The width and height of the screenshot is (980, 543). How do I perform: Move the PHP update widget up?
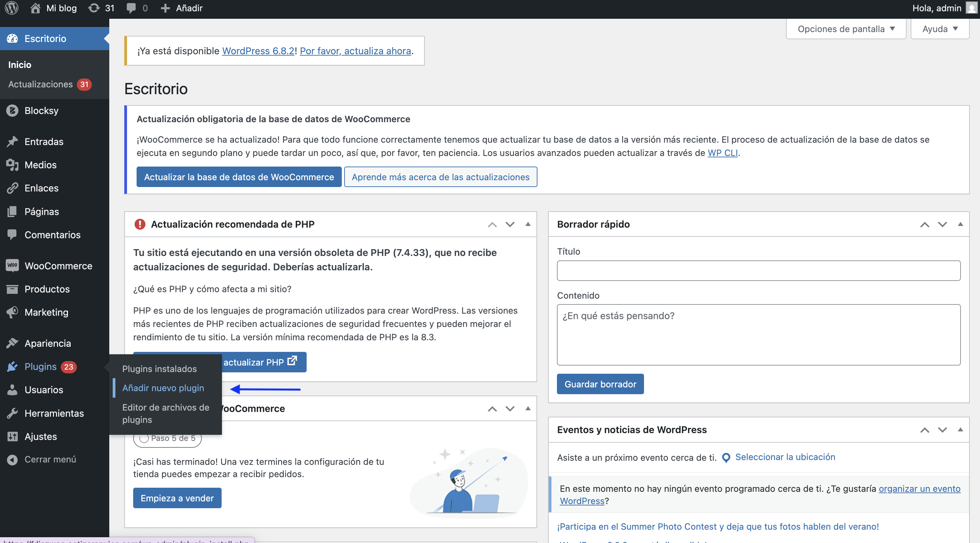click(x=492, y=224)
